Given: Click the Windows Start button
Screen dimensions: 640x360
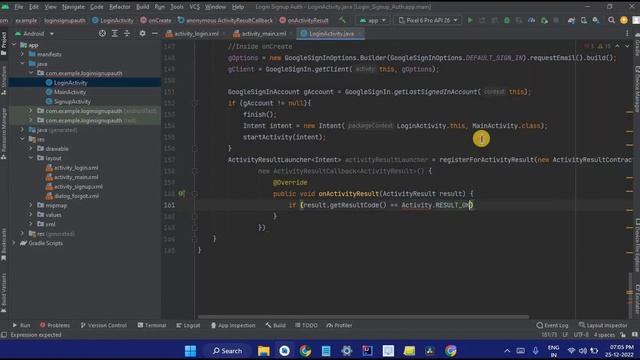Looking at the screenshot, I should (x=190, y=351).
